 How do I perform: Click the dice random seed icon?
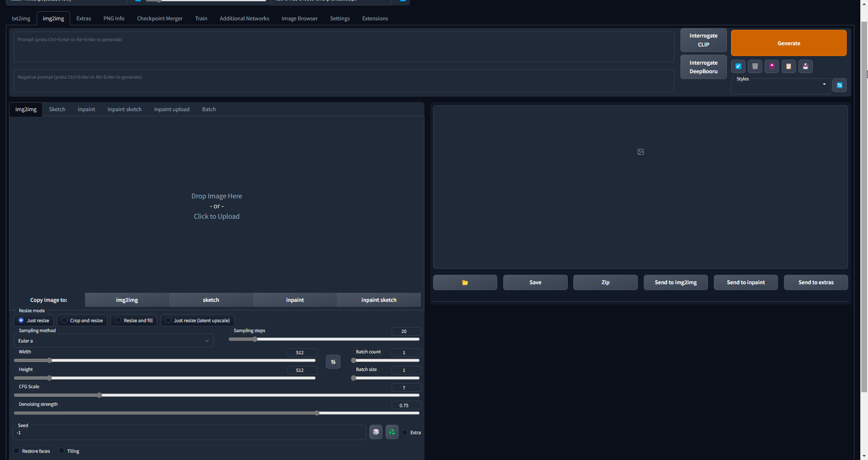click(x=376, y=432)
